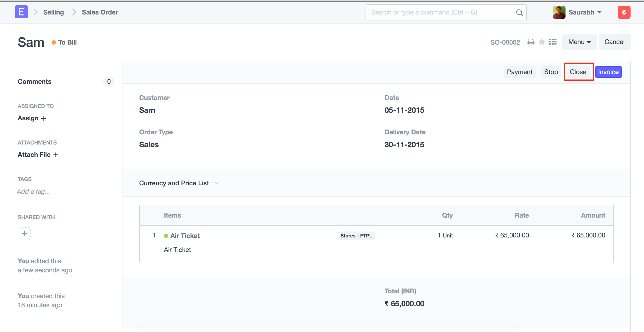Go to Selling breadcrumb
644x332 pixels.
(53, 12)
